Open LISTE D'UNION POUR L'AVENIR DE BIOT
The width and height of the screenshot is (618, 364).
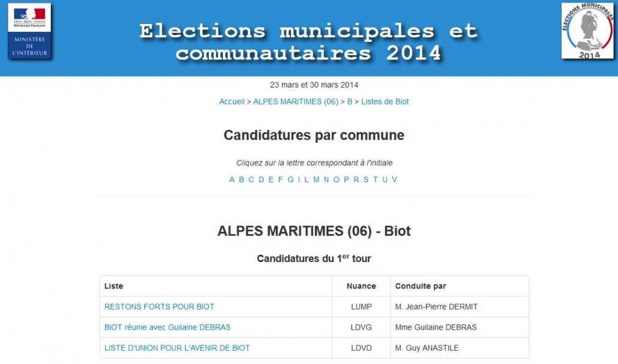pyautogui.click(x=177, y=348)
